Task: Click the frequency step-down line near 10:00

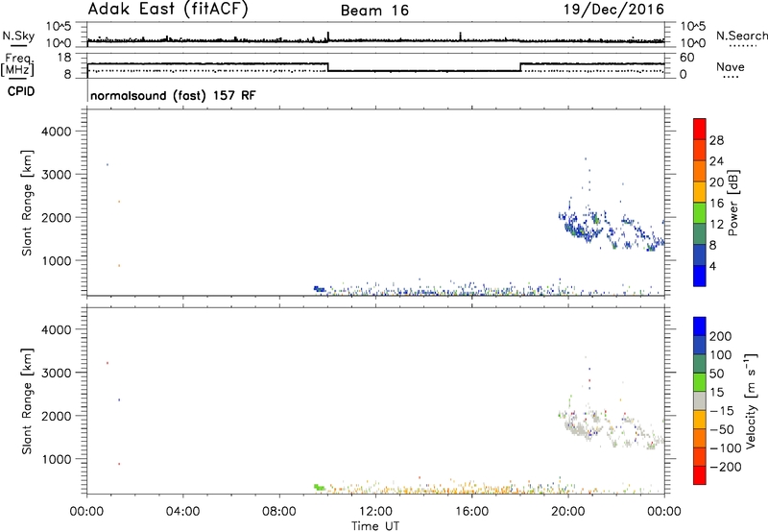Action: 327,67
